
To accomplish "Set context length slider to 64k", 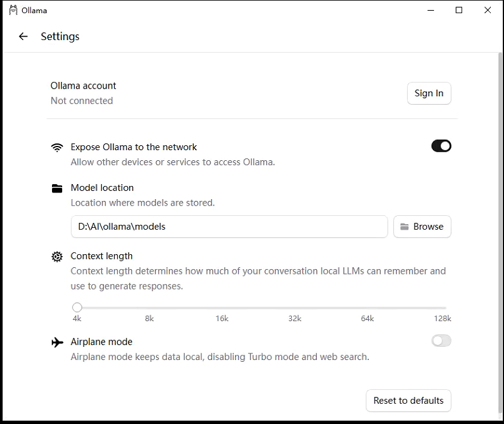I will (368, 307).
